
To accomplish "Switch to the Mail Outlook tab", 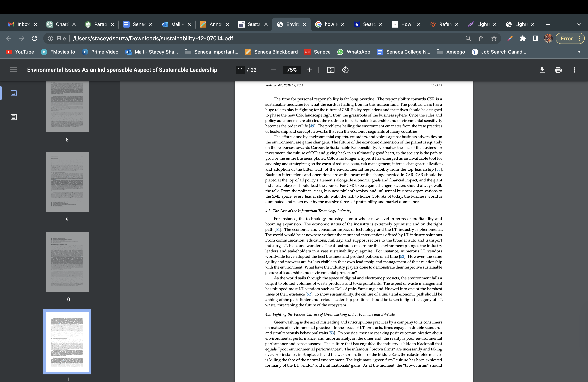I will click(x=173, y=24).
